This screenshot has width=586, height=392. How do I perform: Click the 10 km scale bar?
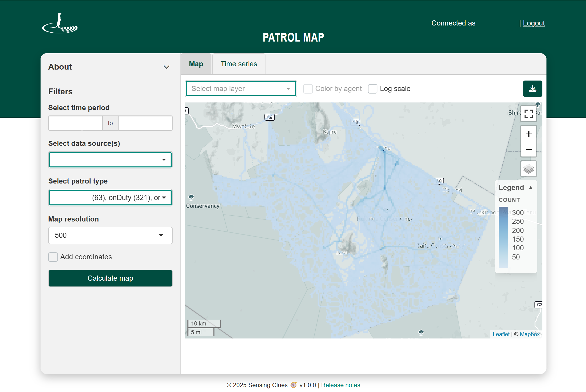tap(204, 323)
